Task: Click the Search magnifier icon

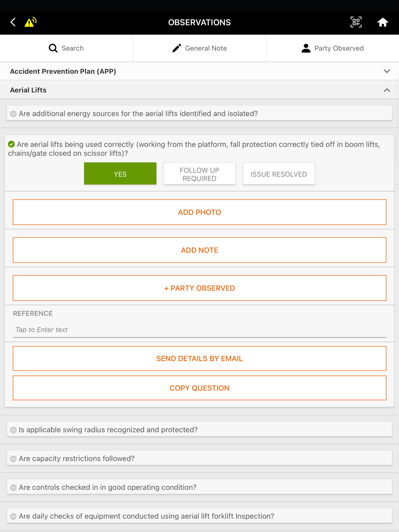Action: (x=53, y=48)
